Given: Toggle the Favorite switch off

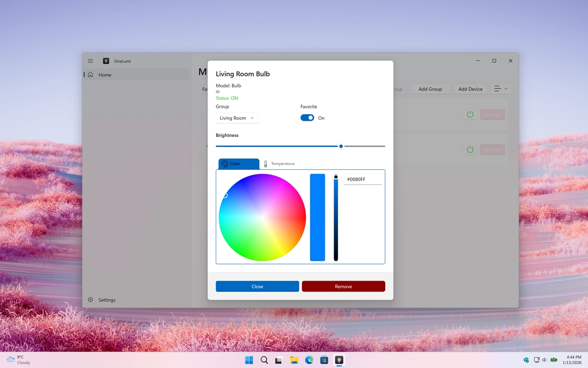Looking at the screenshot, I should (307, 118).
